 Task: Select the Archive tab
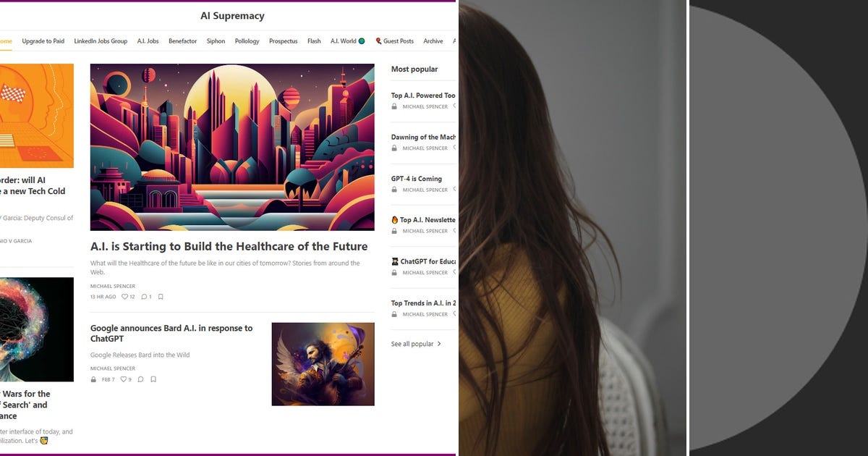[433, 41]
